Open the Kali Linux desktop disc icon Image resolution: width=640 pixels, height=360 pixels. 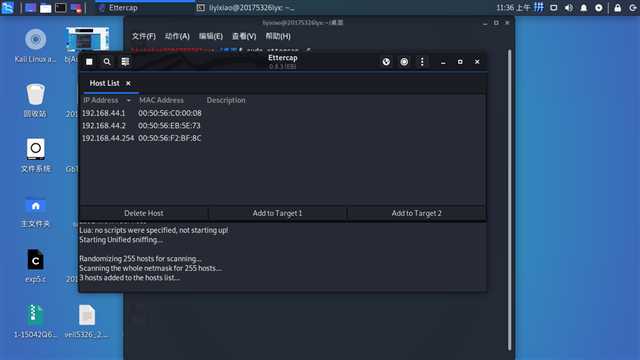[36, 40]
